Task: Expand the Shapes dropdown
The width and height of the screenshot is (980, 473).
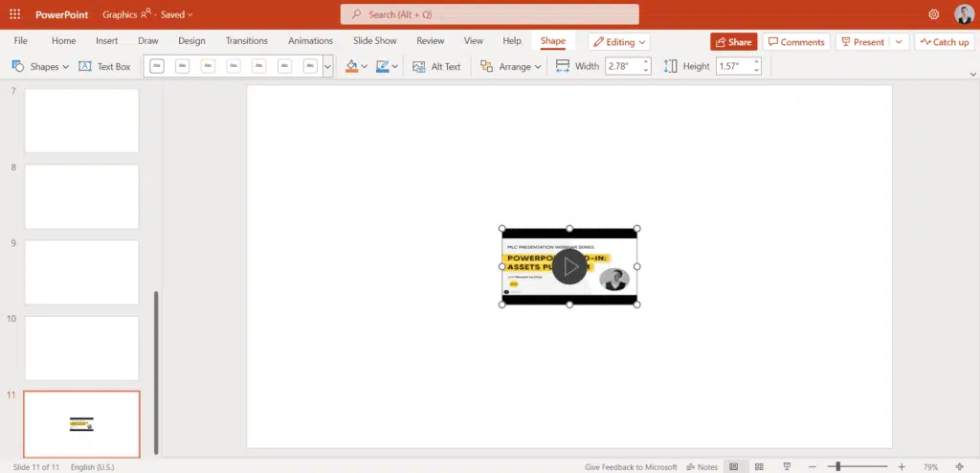Action: click(40, 67)
